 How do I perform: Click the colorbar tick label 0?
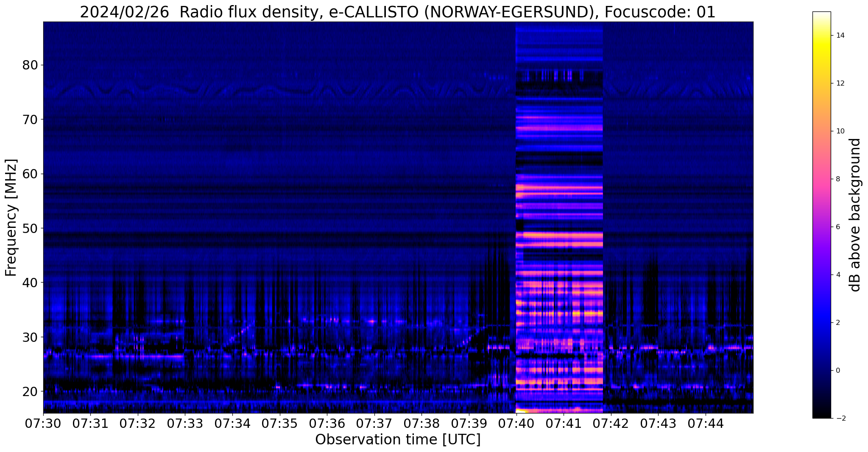(x=838, y=371)
